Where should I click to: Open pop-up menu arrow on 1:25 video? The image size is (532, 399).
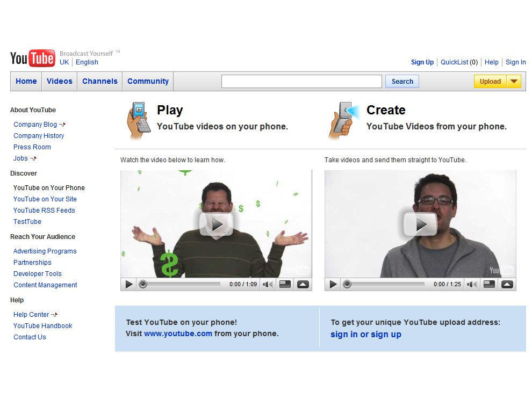tap(507, 284)
